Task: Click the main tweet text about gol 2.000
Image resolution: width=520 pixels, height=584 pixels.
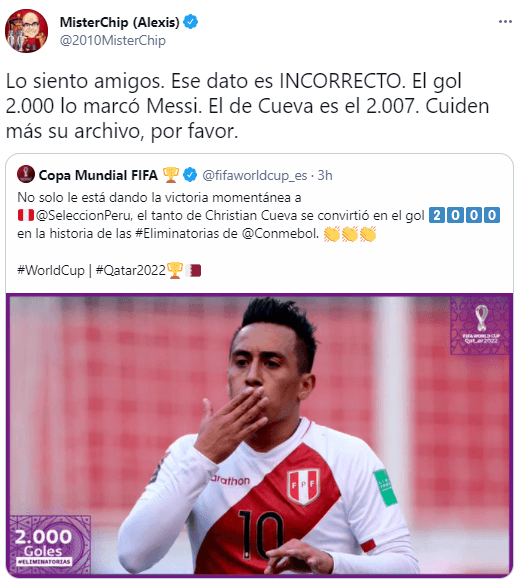Action: (x=247, y=106)
